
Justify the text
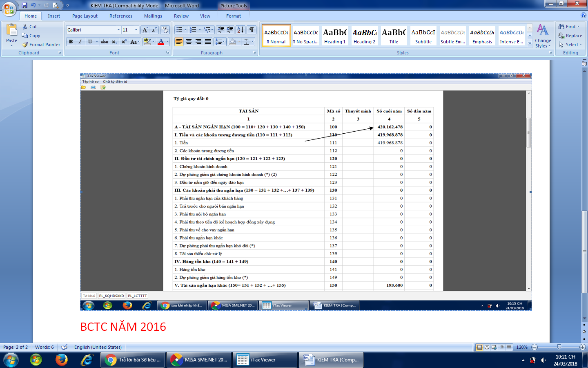(x=208, y=42)
